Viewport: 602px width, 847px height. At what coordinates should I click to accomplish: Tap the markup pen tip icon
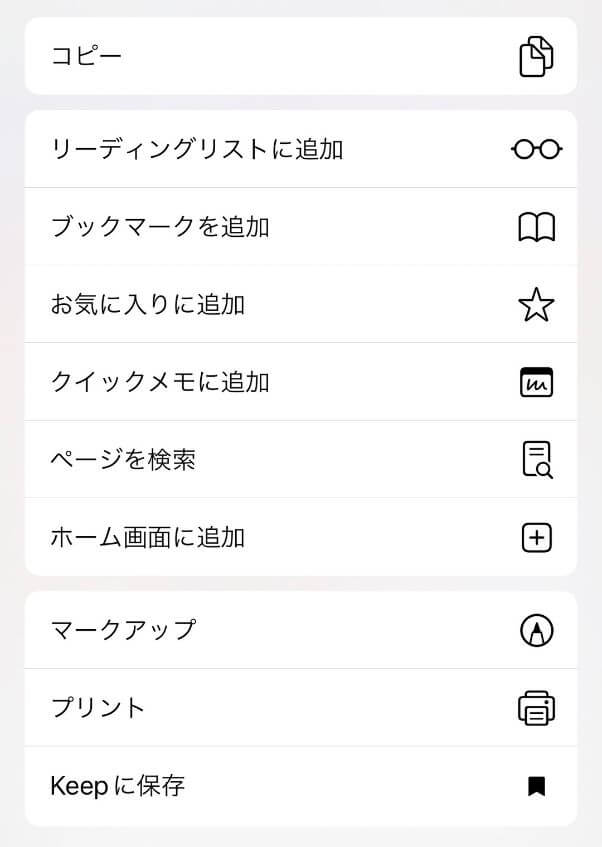(x=536, y=630)
